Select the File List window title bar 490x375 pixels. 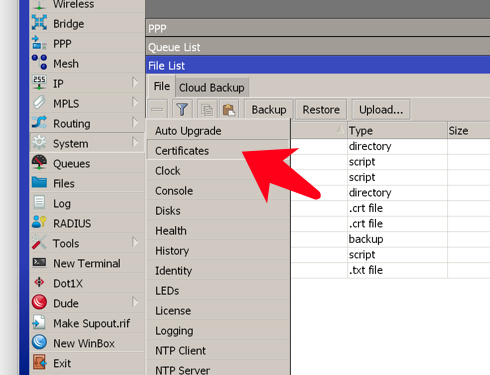click(x=318, y=65)
